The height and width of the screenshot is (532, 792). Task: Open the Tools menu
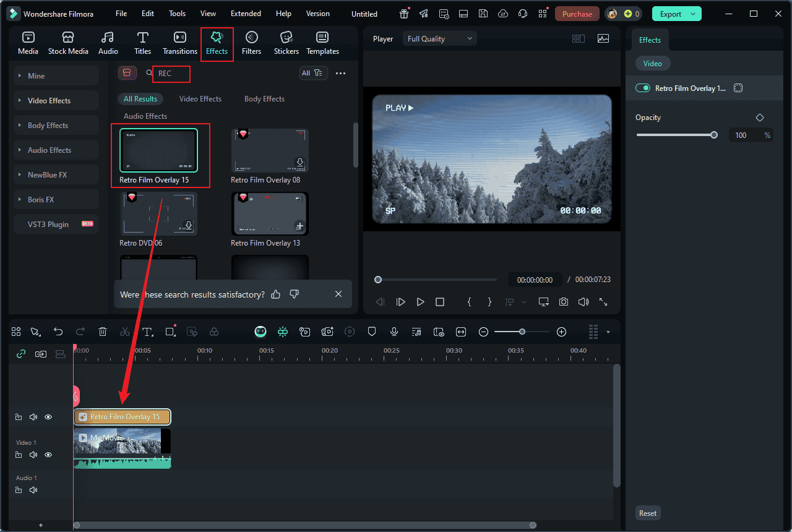(x=177, y=13)
